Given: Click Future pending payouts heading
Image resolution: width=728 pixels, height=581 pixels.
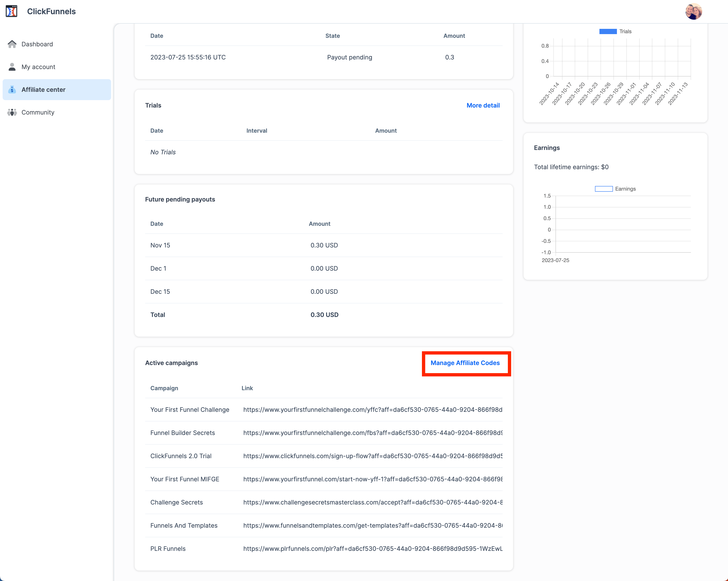Looking at the screenshot, I should point(180,199).
